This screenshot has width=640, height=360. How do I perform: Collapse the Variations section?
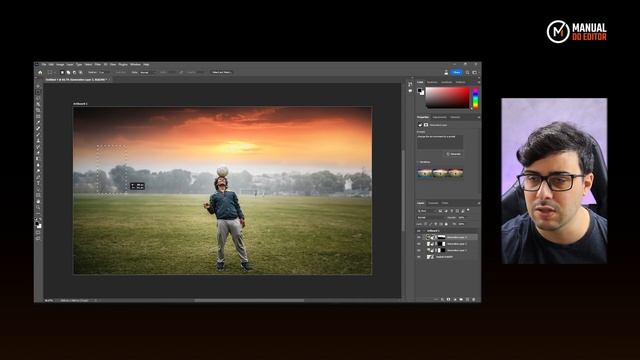point(418,162)
